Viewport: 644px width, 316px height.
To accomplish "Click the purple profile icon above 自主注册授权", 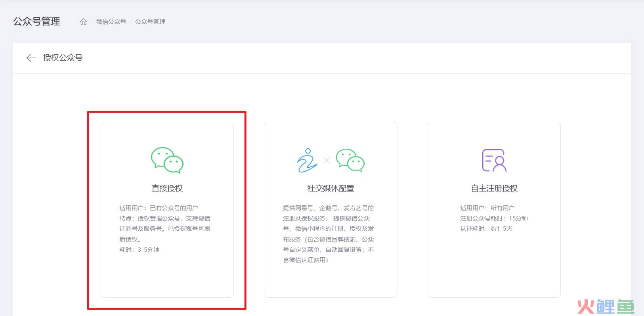I will point(494,160).
